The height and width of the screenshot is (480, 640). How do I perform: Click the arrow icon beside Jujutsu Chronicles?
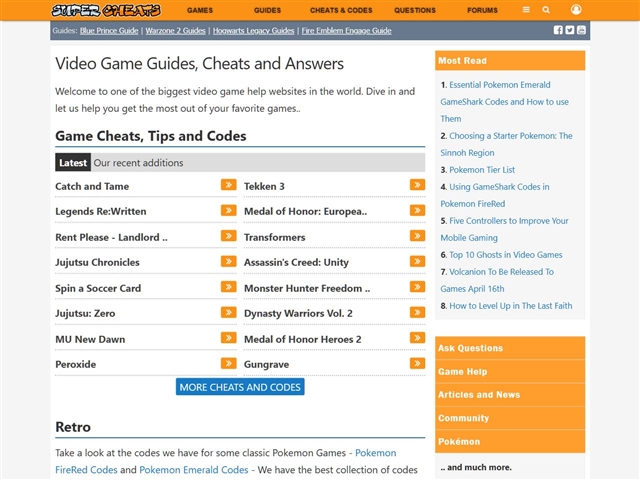[229, 261]
